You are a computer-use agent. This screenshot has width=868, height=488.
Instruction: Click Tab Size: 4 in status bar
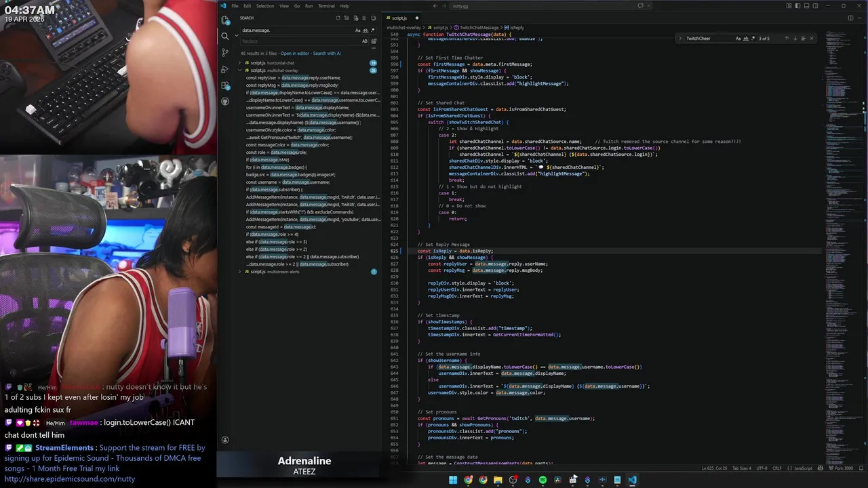point(742,468)
